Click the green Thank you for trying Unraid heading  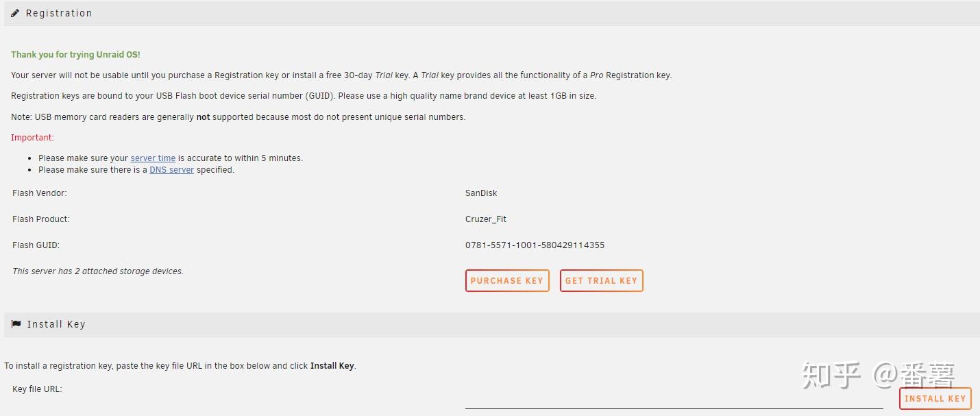(x=75, y=55)
